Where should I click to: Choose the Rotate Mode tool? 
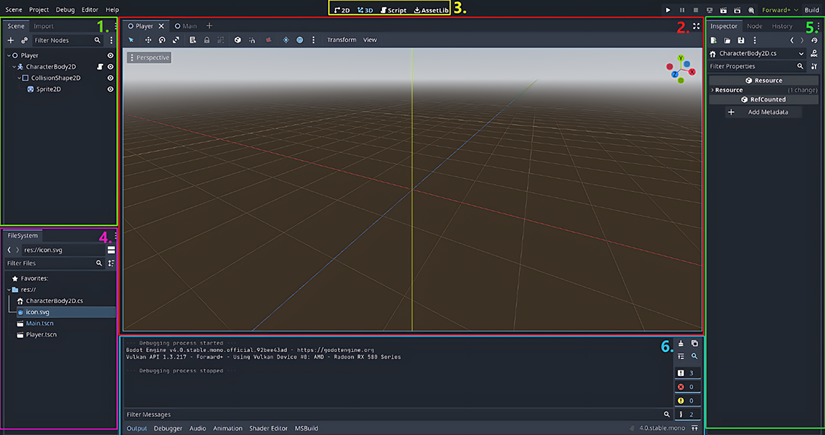162,40
